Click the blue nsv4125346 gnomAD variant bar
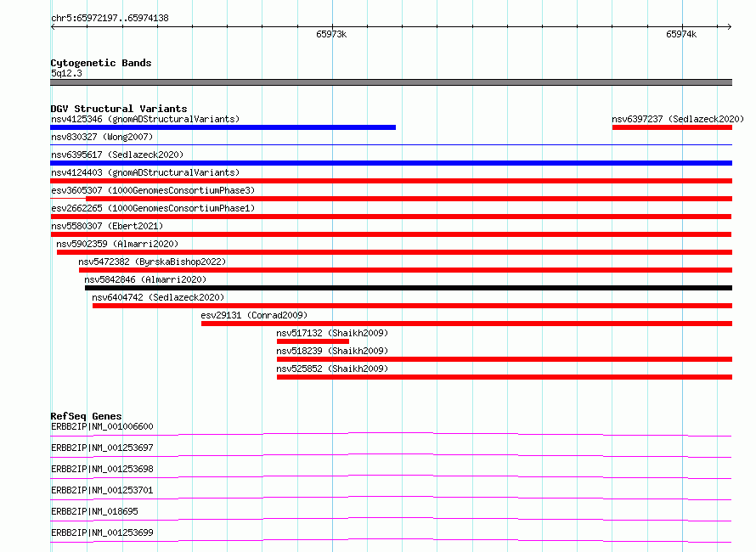 point(223,127)
